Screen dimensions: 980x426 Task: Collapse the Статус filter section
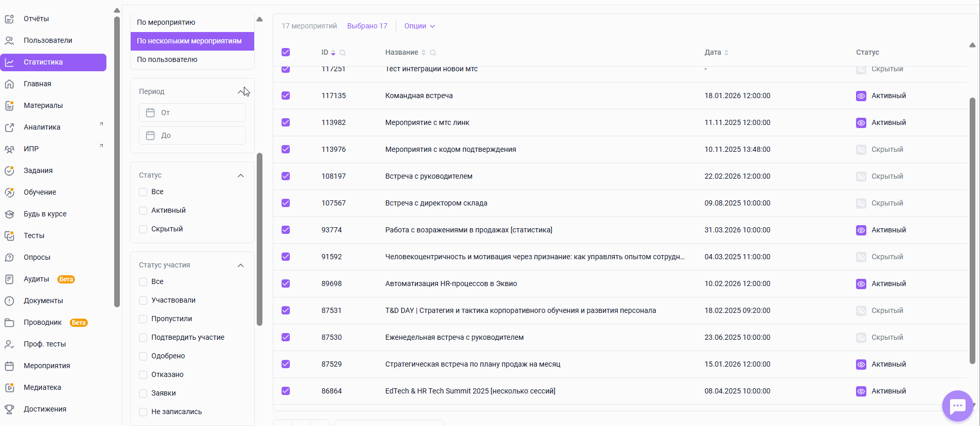(x=241, y=176)
